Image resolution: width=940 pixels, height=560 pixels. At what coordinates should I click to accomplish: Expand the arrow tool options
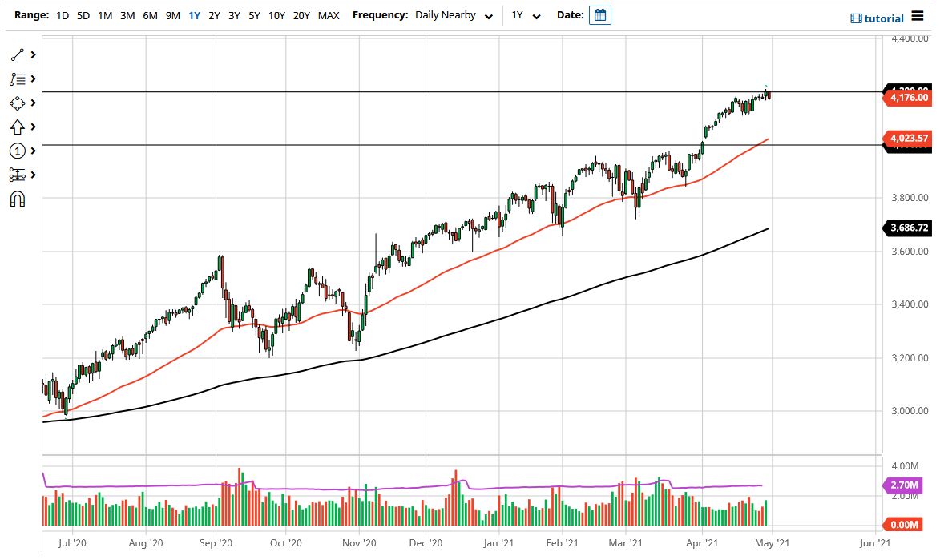point(33,127)
